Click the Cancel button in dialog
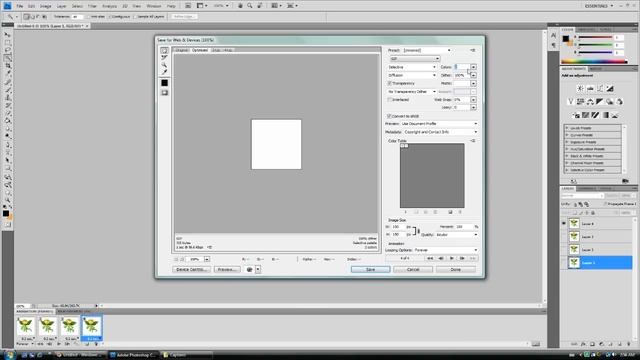 coord(413,269)
